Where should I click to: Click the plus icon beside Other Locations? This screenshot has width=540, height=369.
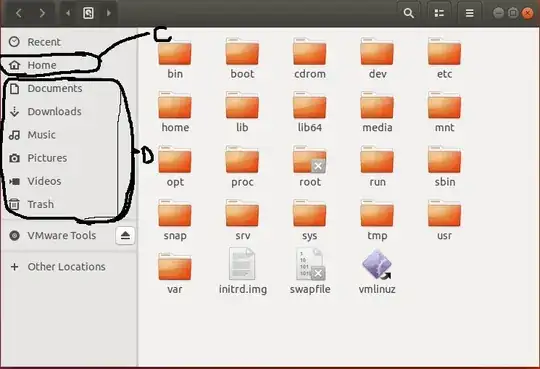14,266
